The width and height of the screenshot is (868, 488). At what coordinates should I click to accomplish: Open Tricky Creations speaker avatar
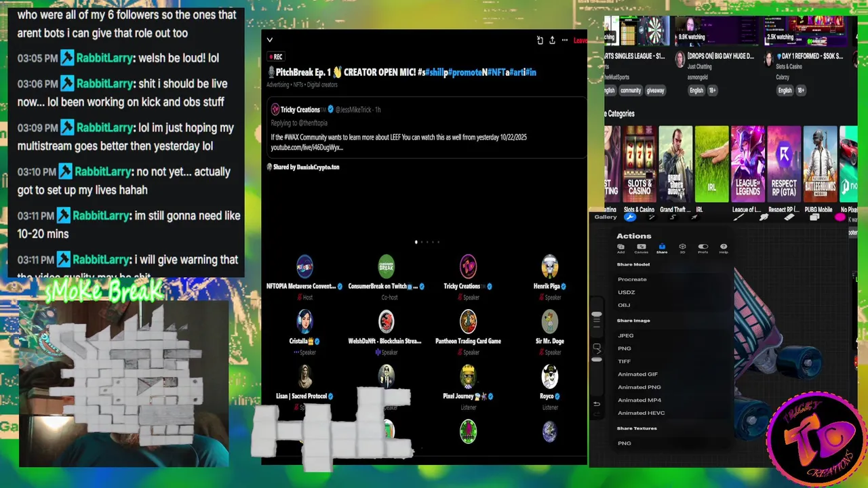468,267
